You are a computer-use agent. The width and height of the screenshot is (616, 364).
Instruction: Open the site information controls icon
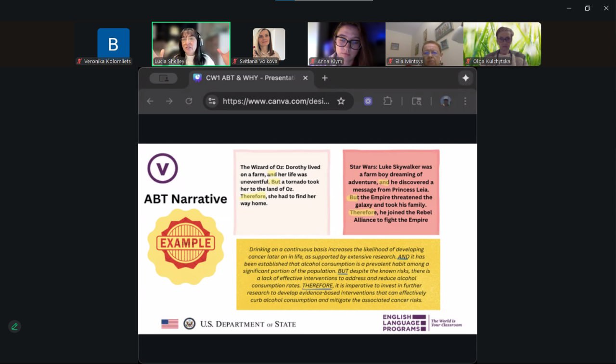point(212,101)
